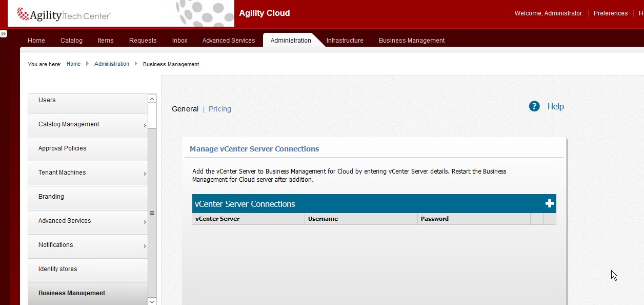Click the Administration breadcrumb link
Screen dimensions: 644x305
(x=112, y=64)
